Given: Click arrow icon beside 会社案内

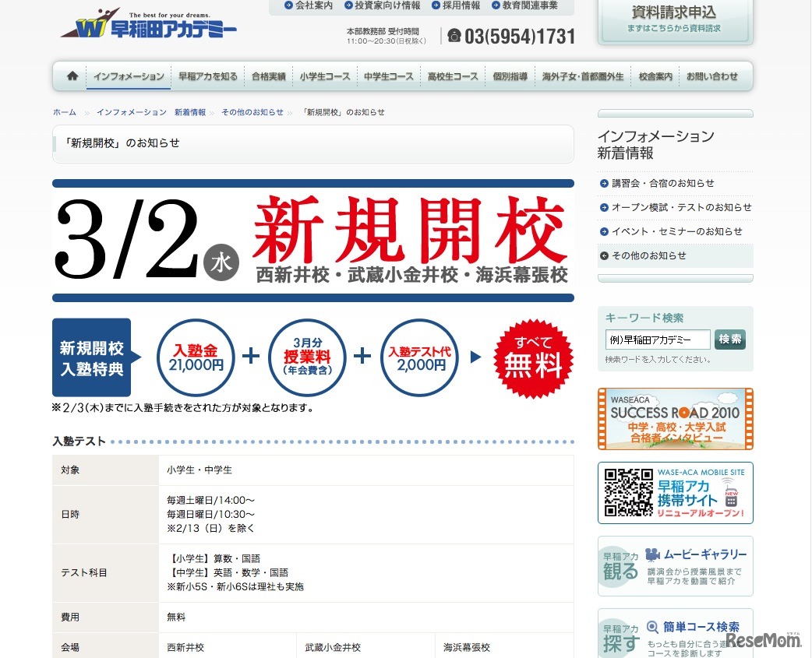Looking at the screenshot, I should pos(289,5).
